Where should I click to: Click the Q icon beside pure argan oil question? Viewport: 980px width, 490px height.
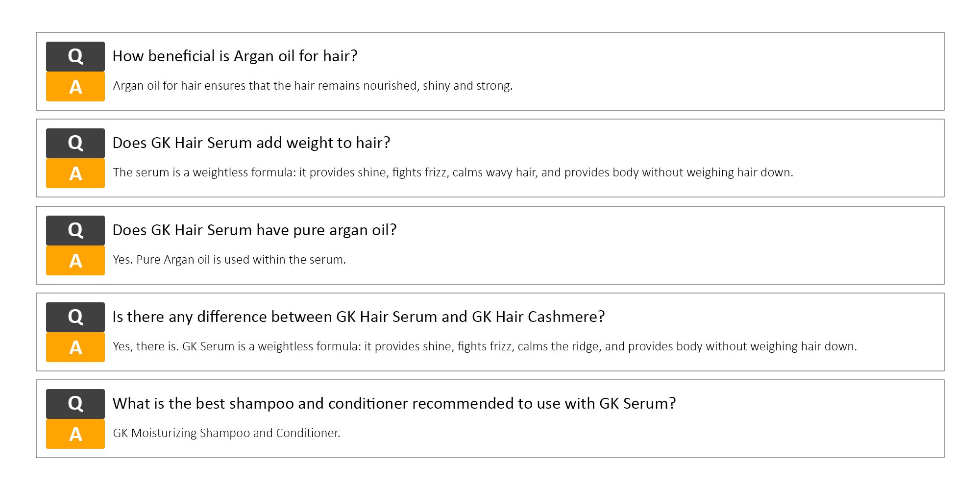point(75,230)
